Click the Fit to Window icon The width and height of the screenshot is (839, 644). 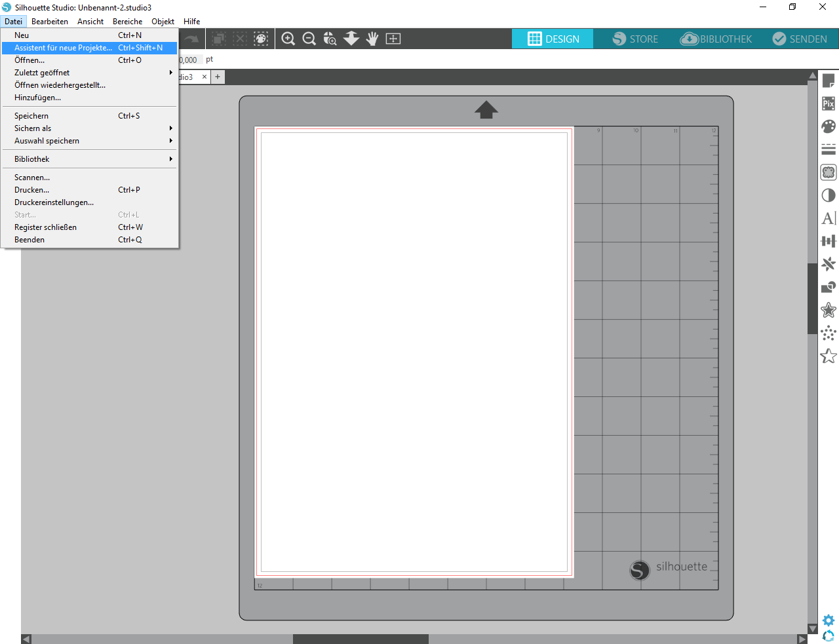[x=393, y=39]
